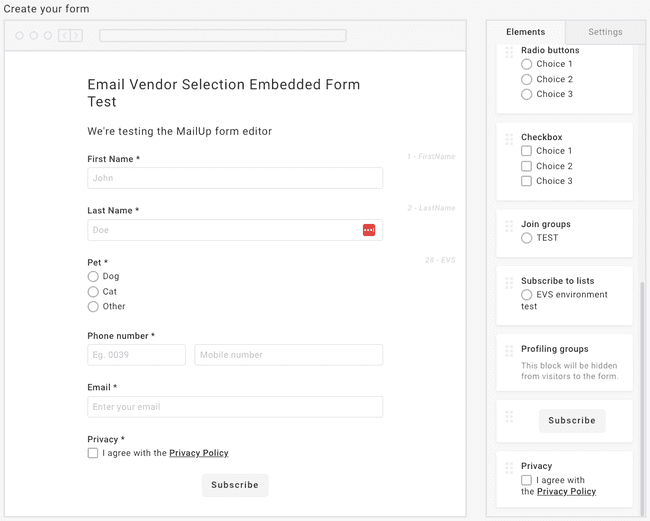Open the Elements tab
This screenshot has height=521, width=650.
(525, 32)
